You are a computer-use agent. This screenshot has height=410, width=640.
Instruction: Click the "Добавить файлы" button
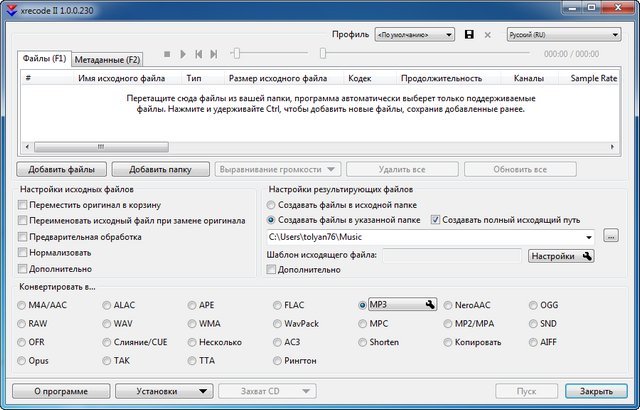pos(61,169)
